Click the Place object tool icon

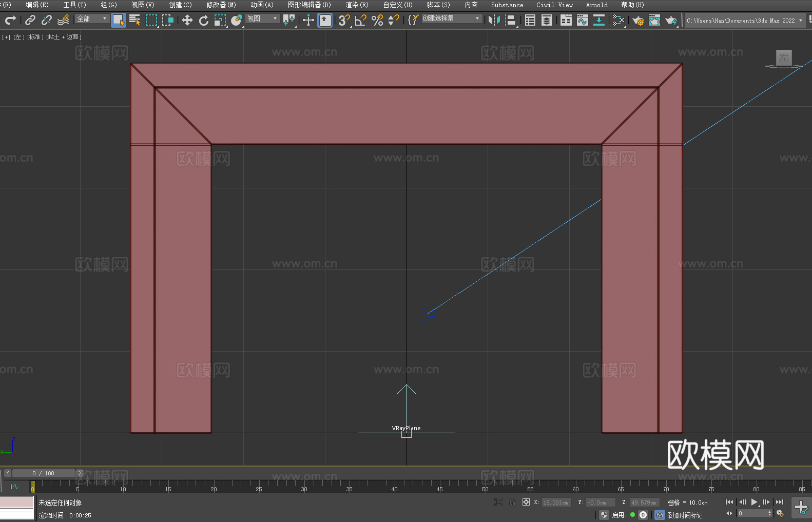(x=237, y=20)
